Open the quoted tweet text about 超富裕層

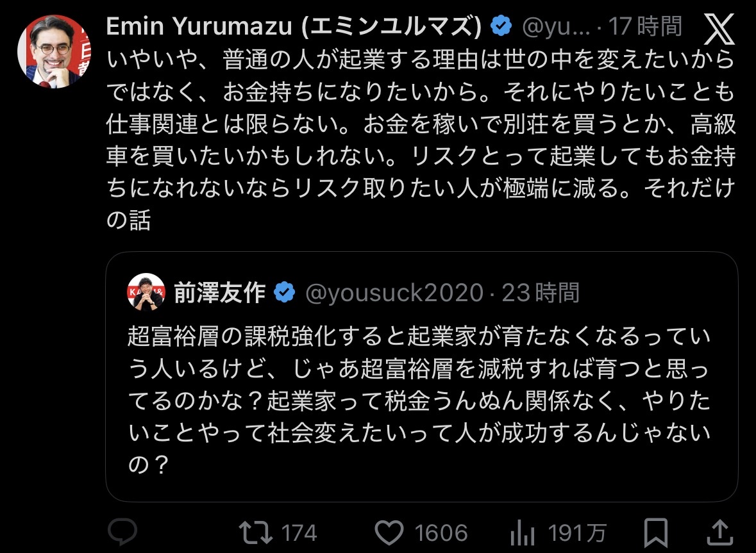click(x=419, y=400)
